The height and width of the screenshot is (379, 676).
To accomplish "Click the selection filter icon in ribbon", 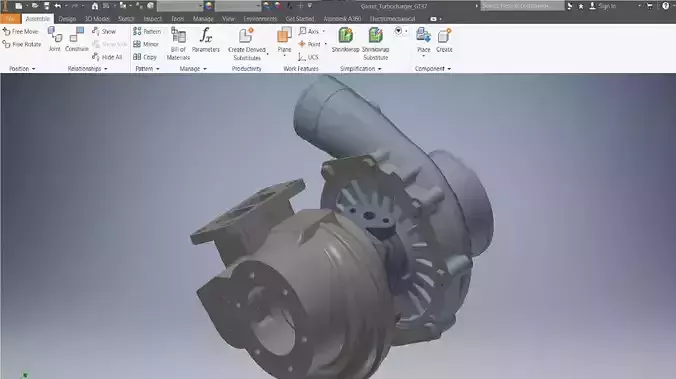I will (x=398, y=31).
